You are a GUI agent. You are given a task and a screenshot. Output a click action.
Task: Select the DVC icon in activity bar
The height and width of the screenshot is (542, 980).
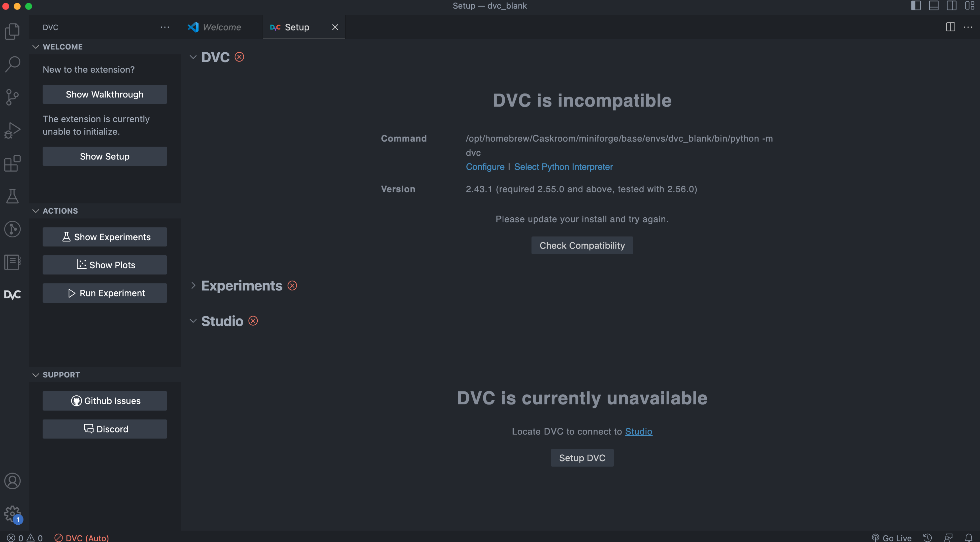click(x=13, y=294)
